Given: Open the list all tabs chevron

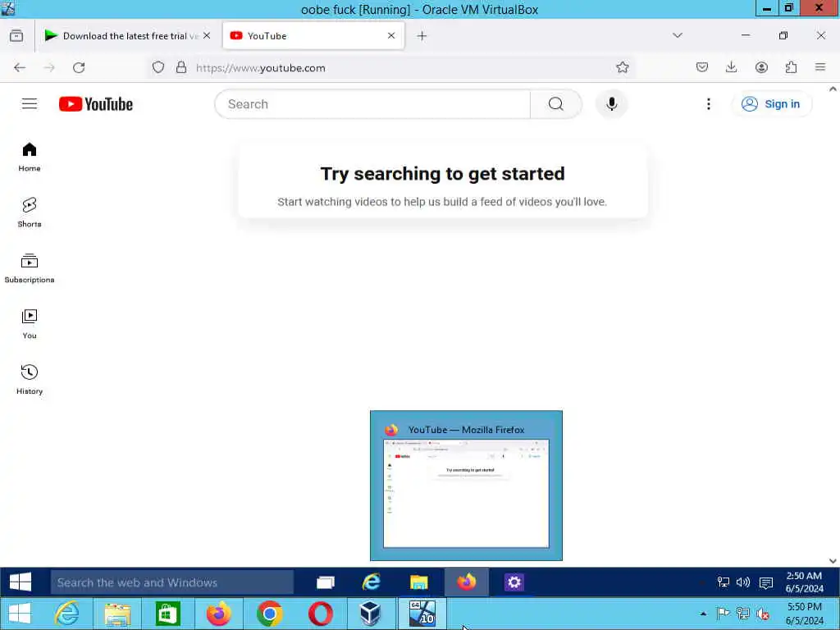Looking at the screenshot, I should [x=677, y=35].
